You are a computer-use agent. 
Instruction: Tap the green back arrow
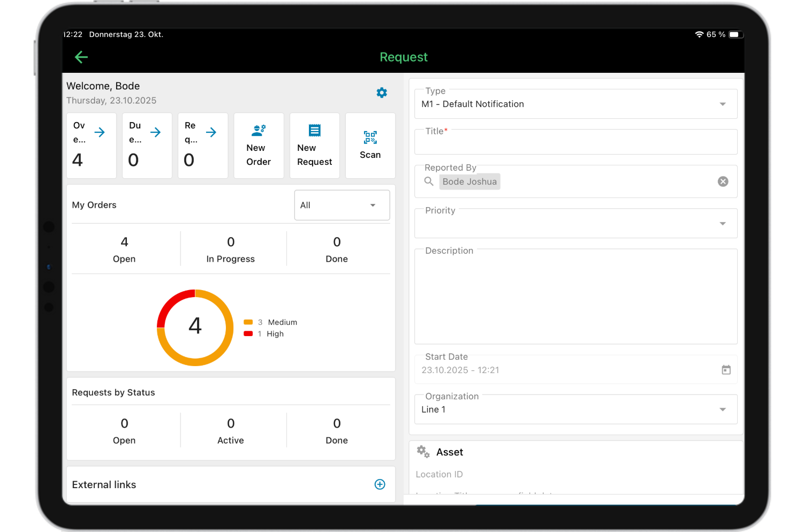[x=81, y=57]
